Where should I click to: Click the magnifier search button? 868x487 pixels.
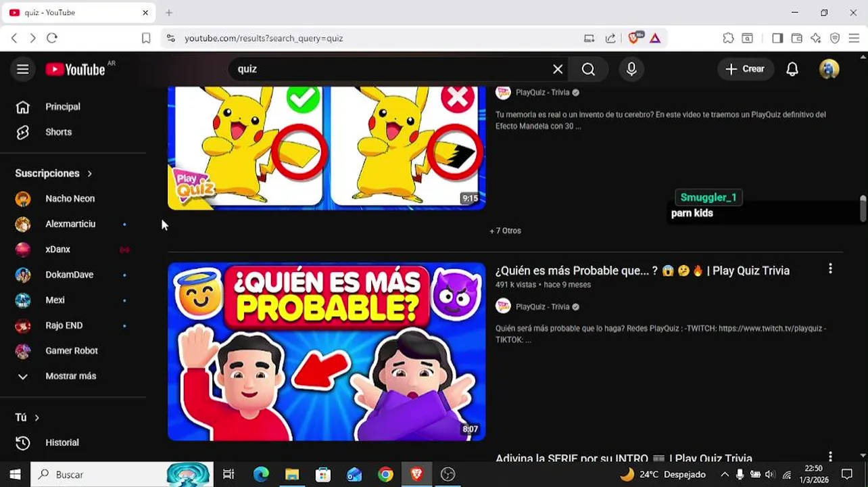click(x=588, y=69)
